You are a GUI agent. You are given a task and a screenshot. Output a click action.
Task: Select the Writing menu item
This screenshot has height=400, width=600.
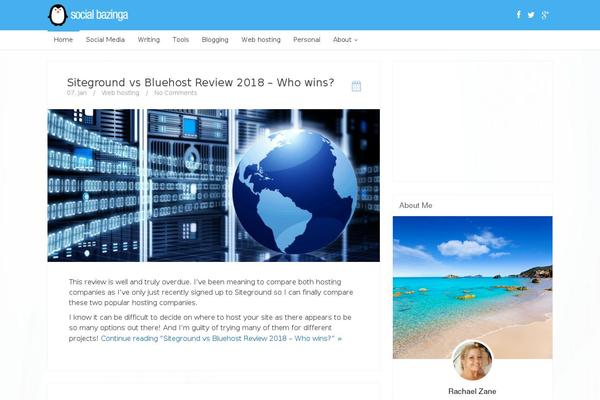[149, 39]
